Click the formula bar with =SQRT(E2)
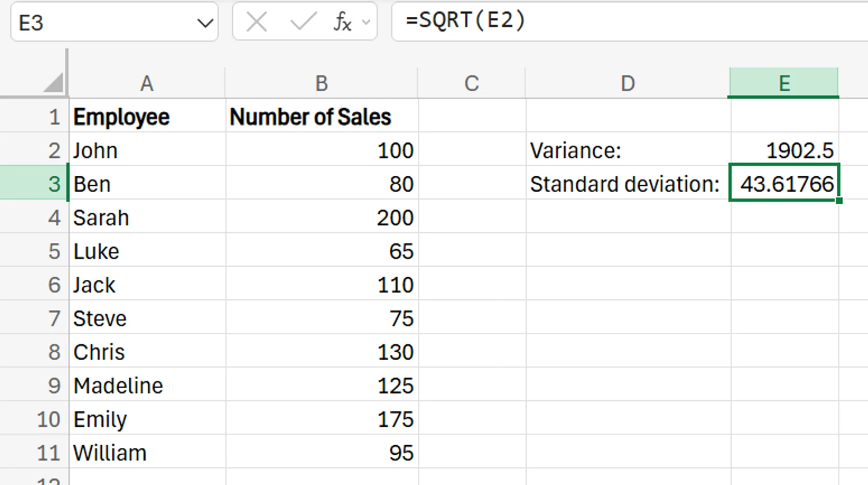The image size is (868, 485). (629, 21)
